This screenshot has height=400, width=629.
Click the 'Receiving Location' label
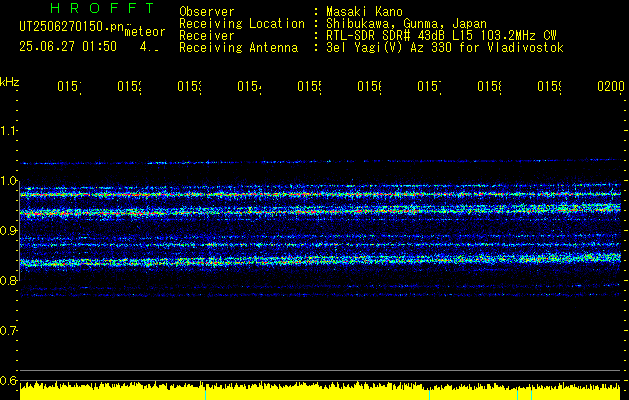pos(242,24)
